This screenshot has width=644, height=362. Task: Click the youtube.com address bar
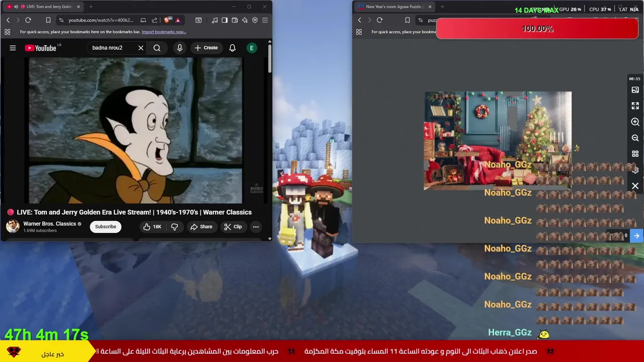(101, 20)
